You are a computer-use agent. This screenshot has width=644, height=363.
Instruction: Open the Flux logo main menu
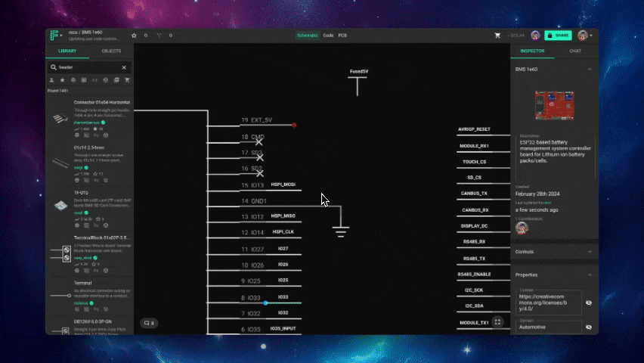click(x=54, y=36)
